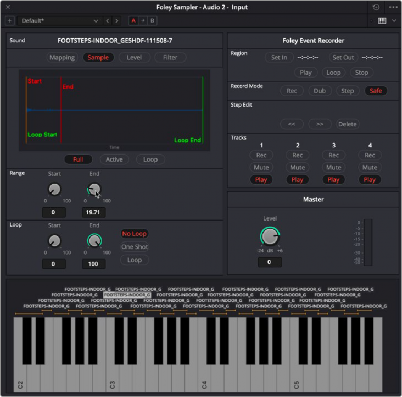Click Set In for region
Image resolution: width=402 pixels, height=397 pixels.
pyautogui.click(x=279, y=57)
